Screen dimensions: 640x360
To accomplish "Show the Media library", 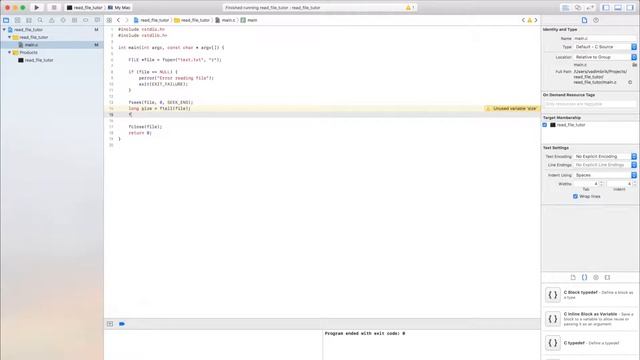I will pyautogui.click(x=607, y=277).
